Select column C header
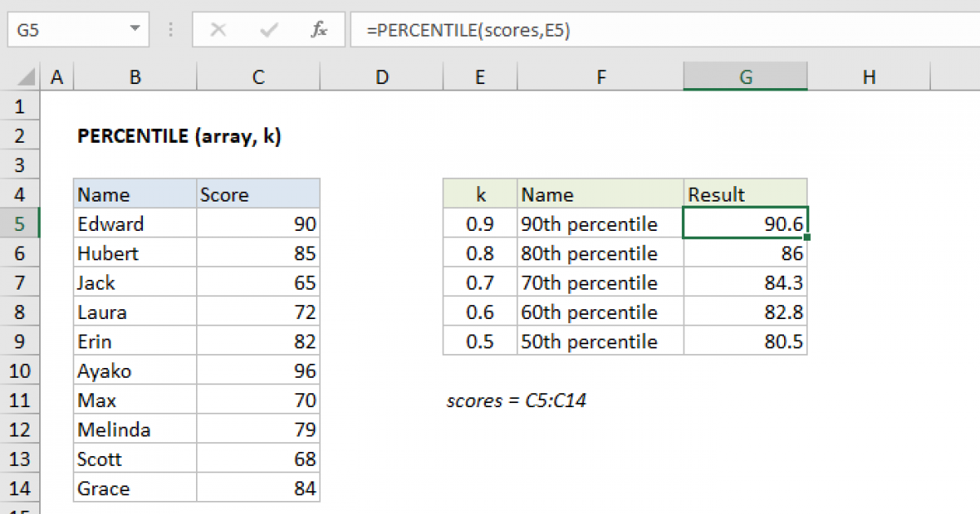This screenshot has width=980, height=514. coord(258,78)
